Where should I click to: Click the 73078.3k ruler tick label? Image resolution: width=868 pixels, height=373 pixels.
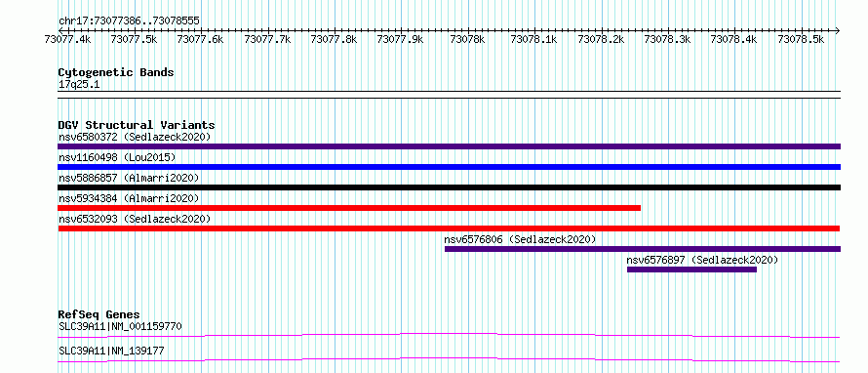pos(668,39)
